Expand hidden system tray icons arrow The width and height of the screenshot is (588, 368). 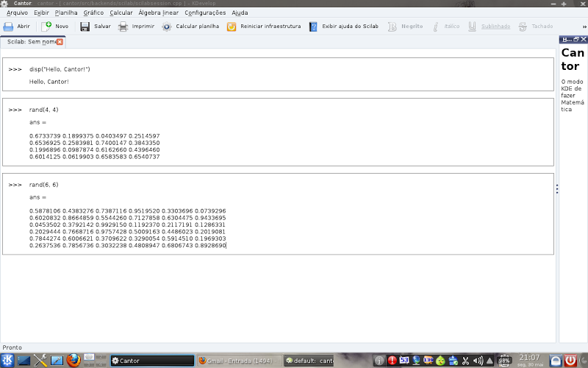pyautogui.click(x=490, y=361)
